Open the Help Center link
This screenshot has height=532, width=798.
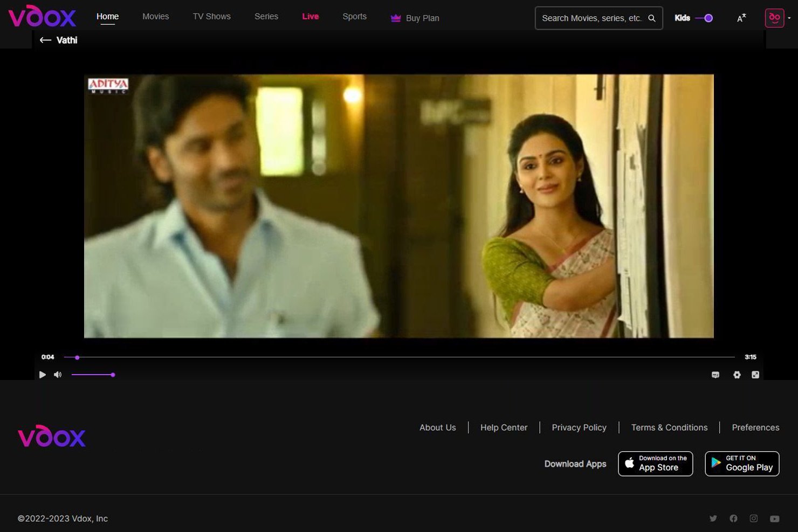[504, 427]
